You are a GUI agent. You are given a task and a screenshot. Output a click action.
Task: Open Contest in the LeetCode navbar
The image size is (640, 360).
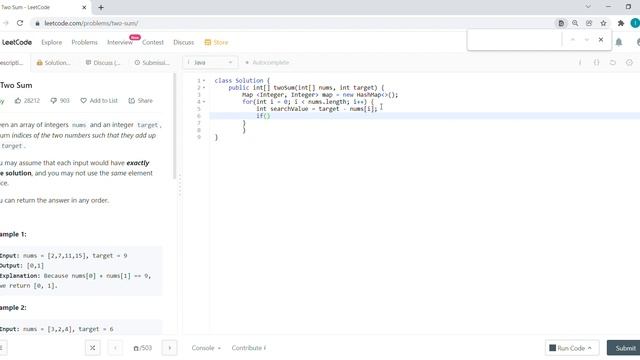[x=153, y=42]
